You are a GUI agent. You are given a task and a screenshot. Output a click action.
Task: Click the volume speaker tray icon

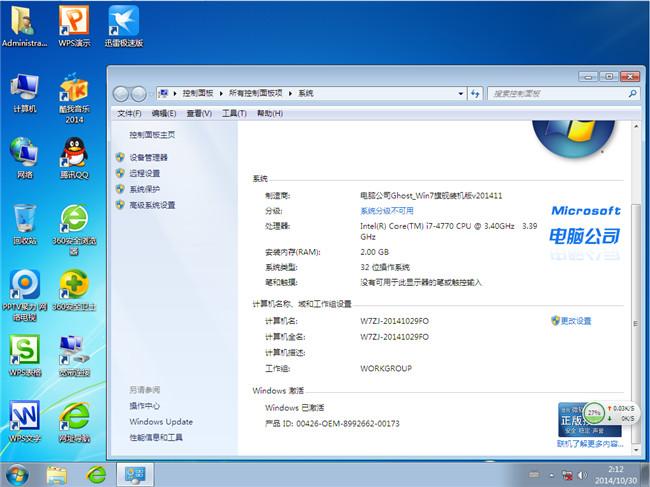[x=582, y=475]
